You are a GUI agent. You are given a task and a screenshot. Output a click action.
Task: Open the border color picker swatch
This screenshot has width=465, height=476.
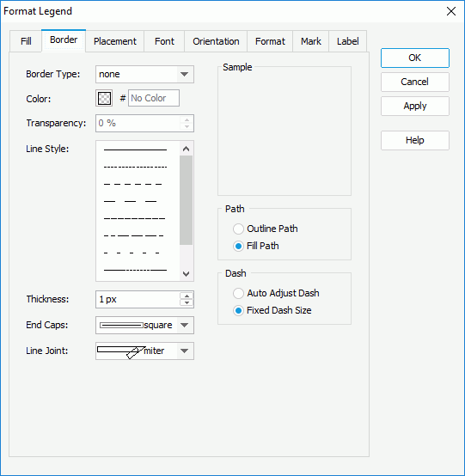(104, 98)
